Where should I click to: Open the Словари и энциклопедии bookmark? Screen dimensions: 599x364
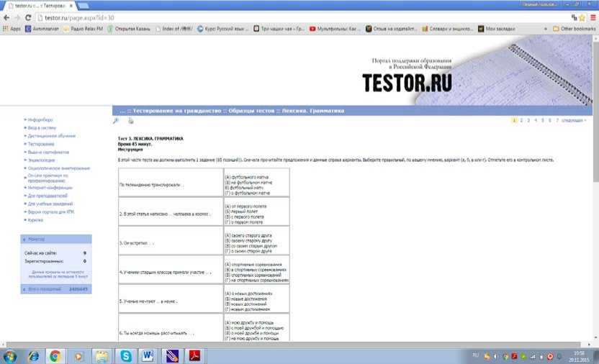448,29
